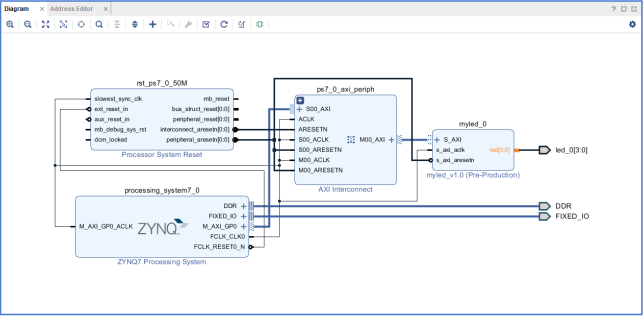Activate the select-area zoom tool
Image resolution: width=644 pixels, height=316 pixels.
click(63, 24)
